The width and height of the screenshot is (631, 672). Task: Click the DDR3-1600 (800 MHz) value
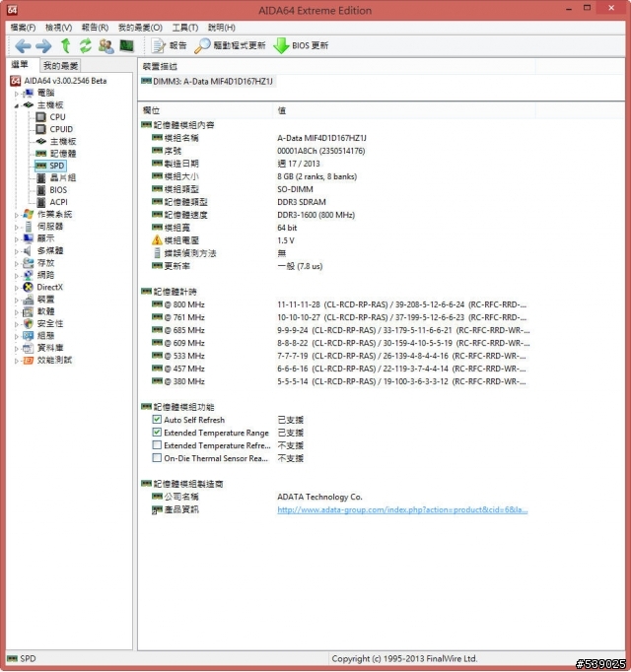click(x=316, y=215)
